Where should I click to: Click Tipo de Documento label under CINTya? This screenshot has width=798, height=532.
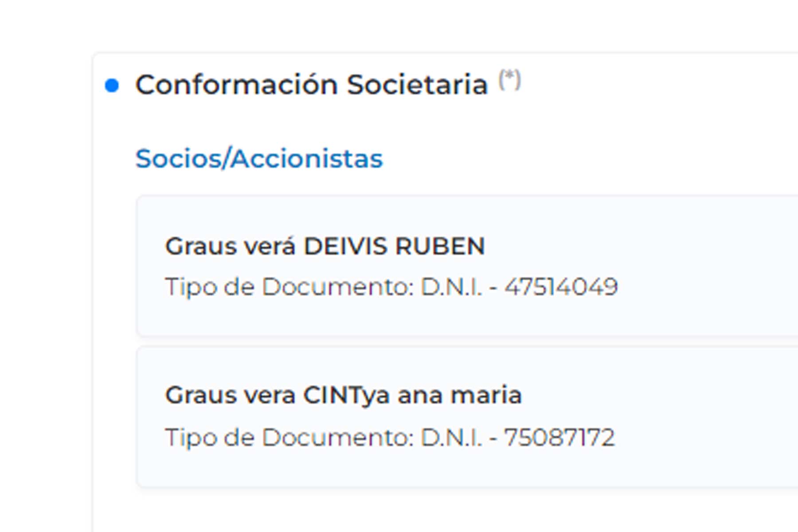(x=289, y=438)
